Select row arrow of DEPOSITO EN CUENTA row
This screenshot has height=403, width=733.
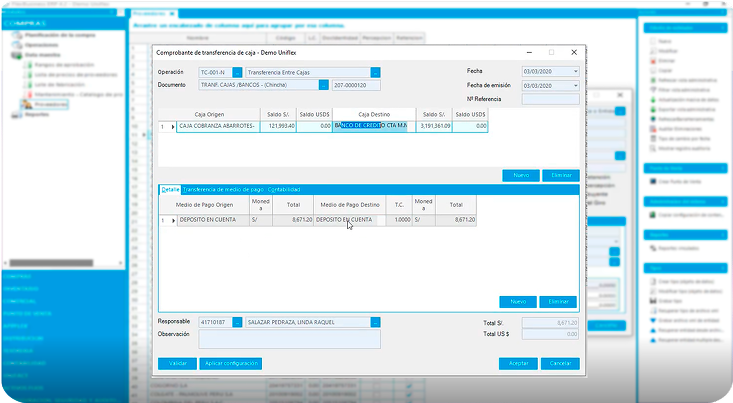(x=172, y=220)
